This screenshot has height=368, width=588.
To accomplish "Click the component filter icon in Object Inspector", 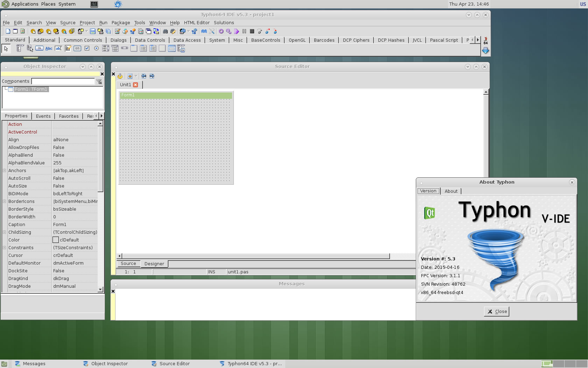I will coord(99,81).
